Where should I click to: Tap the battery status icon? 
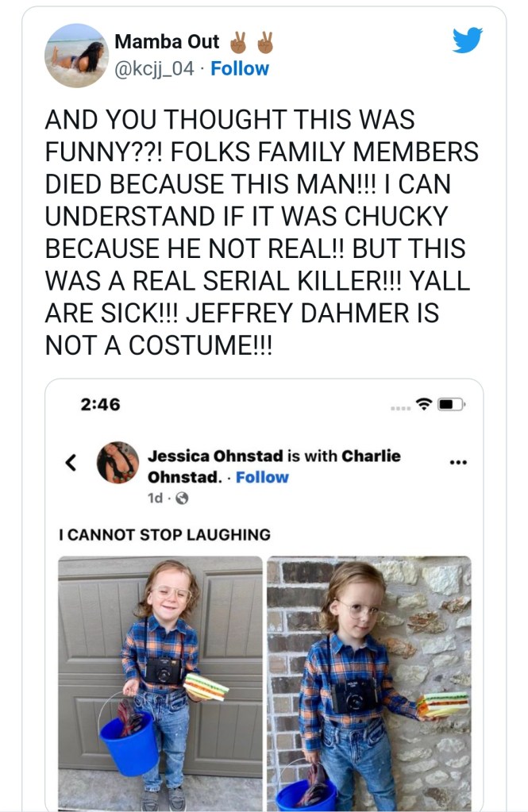[x=450, y=404]
